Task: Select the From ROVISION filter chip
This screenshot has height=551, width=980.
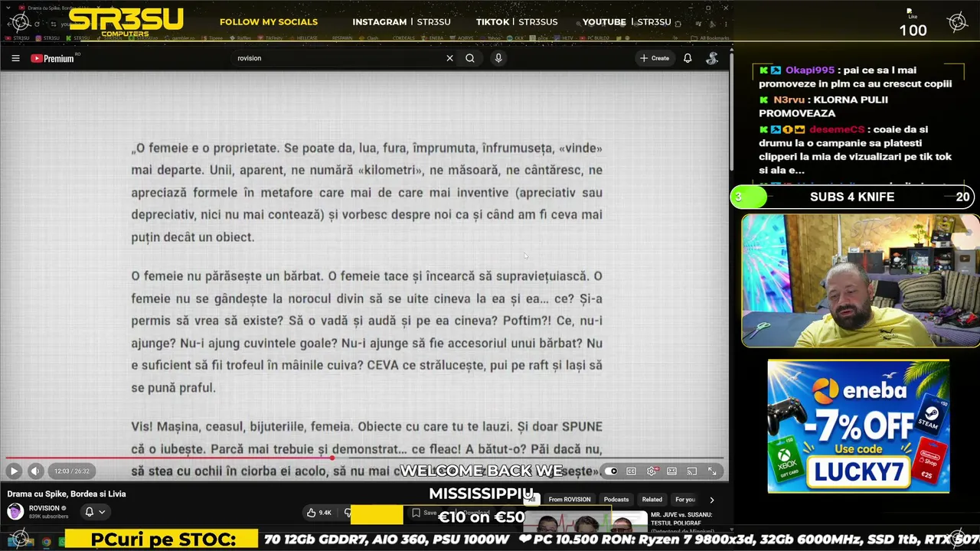Action: [x=570, y=500]
